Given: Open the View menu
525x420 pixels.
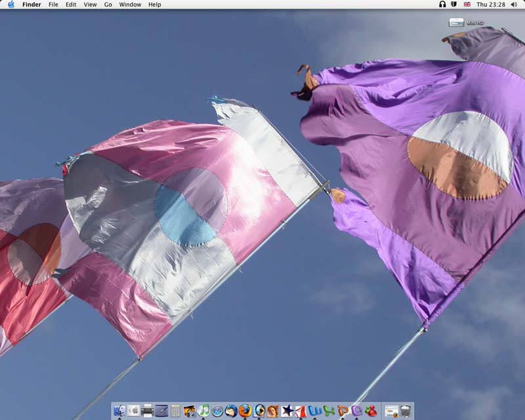Looking at the screenshot, I should click(x=90, y=5).
